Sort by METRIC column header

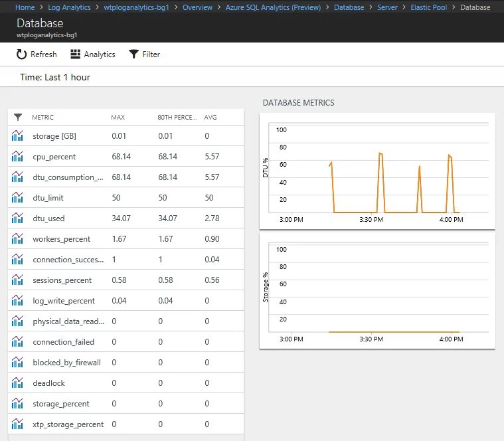pyautogui.click(x=42, y=118)
